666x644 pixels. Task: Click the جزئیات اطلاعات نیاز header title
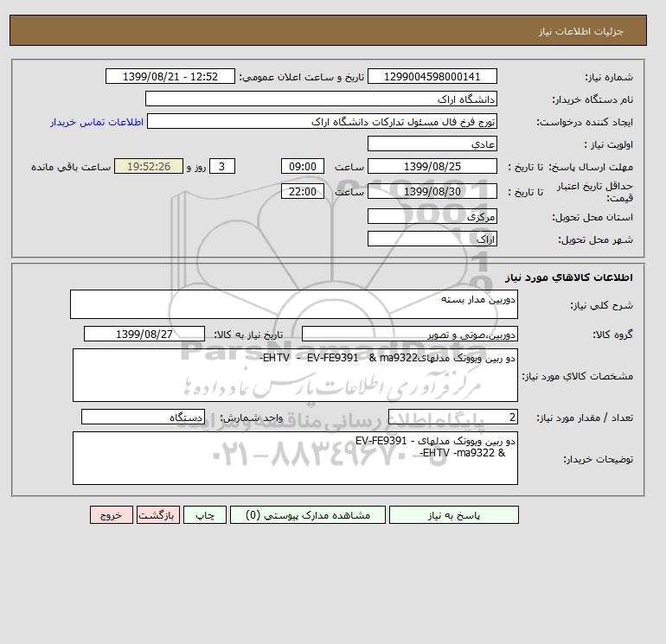point(580,32)
